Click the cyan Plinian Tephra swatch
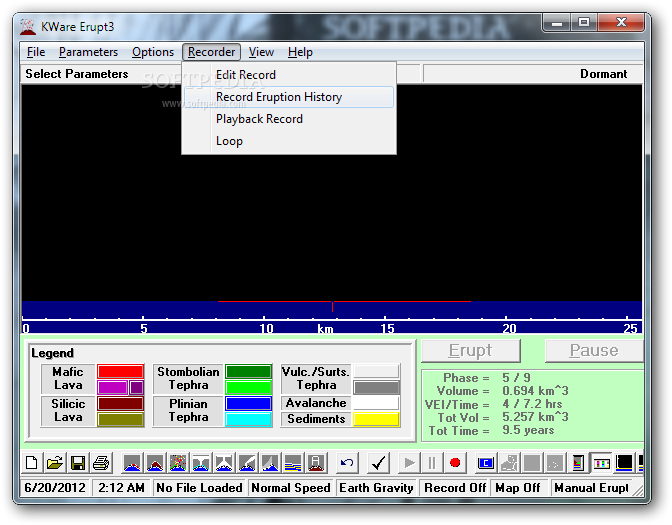The height and width of the screenshot is (525, 672). (x=248, y=420)
